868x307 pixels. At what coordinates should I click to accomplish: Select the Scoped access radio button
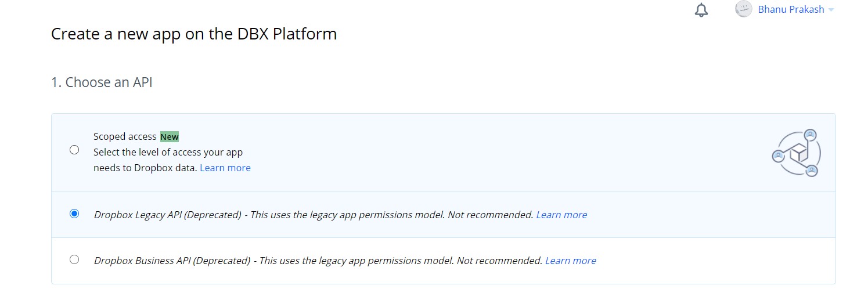click(74, 150)
